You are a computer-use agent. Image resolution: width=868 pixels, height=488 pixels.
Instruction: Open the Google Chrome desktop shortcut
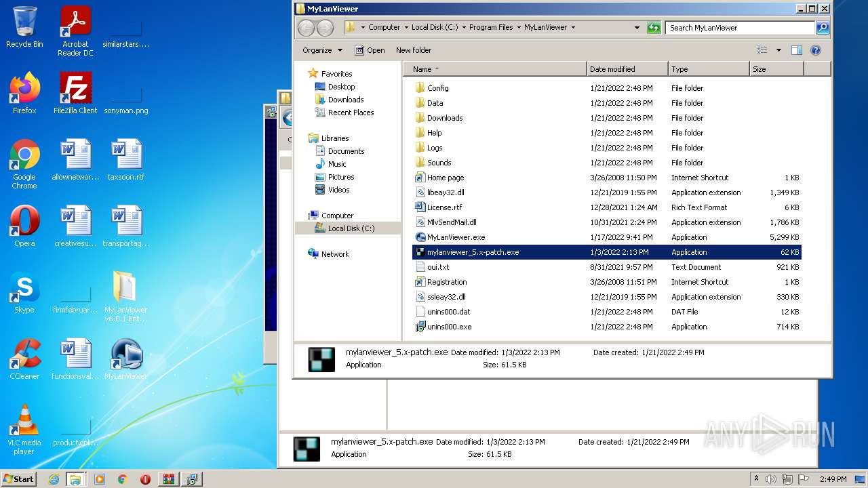24,164
